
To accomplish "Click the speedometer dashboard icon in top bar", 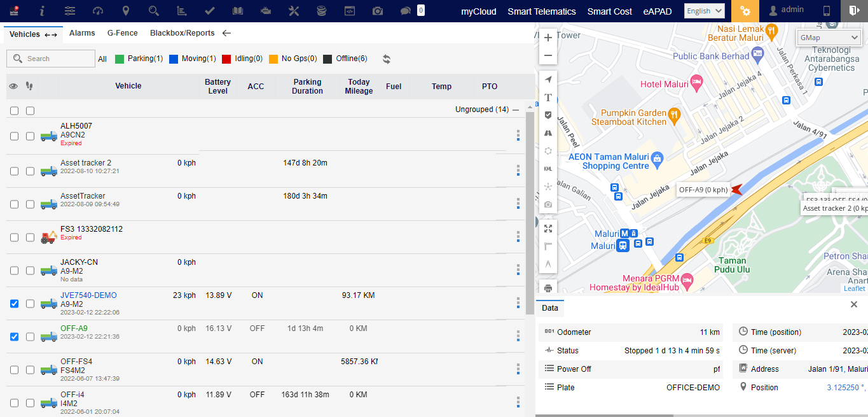I will (x=97, y=11).
